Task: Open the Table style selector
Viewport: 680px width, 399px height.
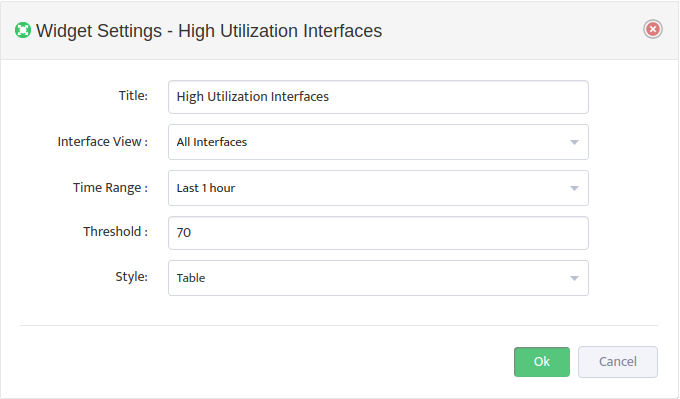Action: pyautogui.click(x=378, y=278)
